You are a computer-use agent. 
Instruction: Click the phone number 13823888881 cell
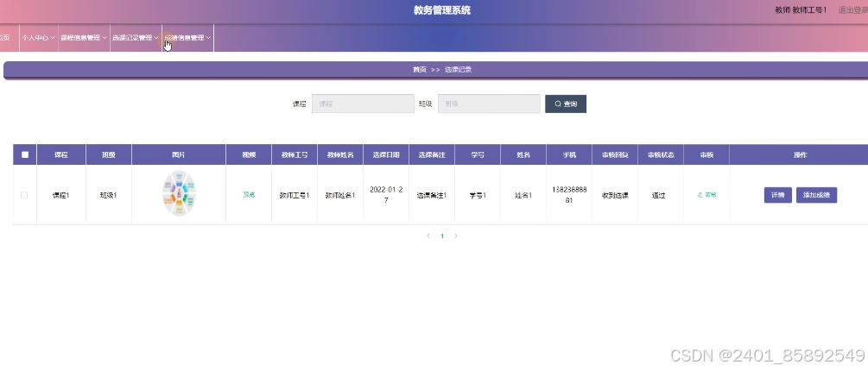pyautogui.click(x=569, y=195)
